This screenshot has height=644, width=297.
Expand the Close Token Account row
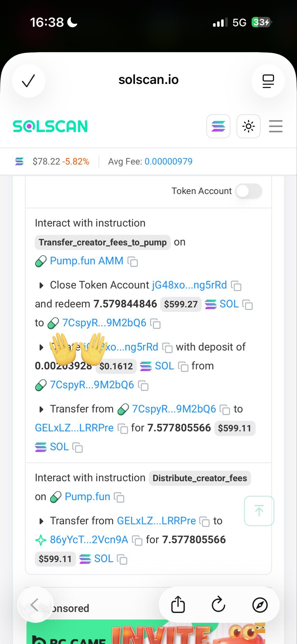click(x=41, y=286)
